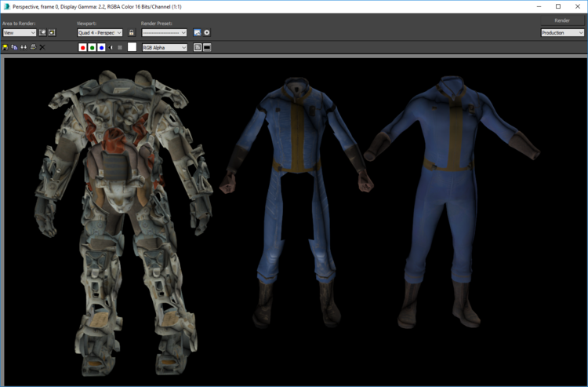Toggle the UI Overlay icon
This screenshot has height=387, width=588.
[x=198, y=47]
